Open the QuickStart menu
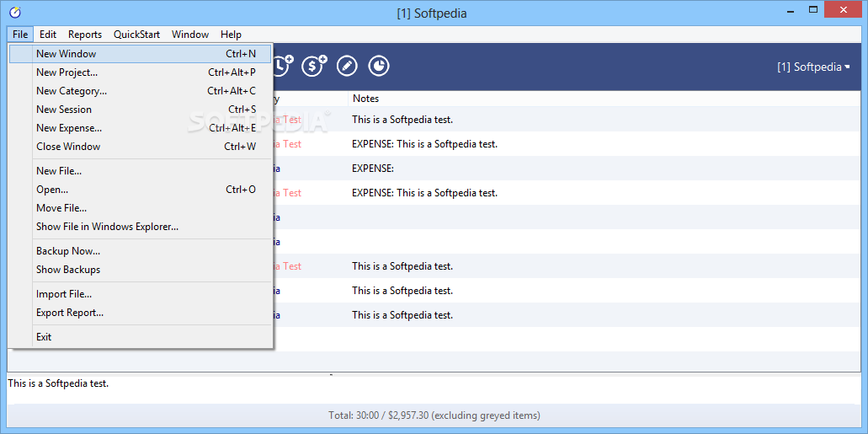 pos(136,35)
